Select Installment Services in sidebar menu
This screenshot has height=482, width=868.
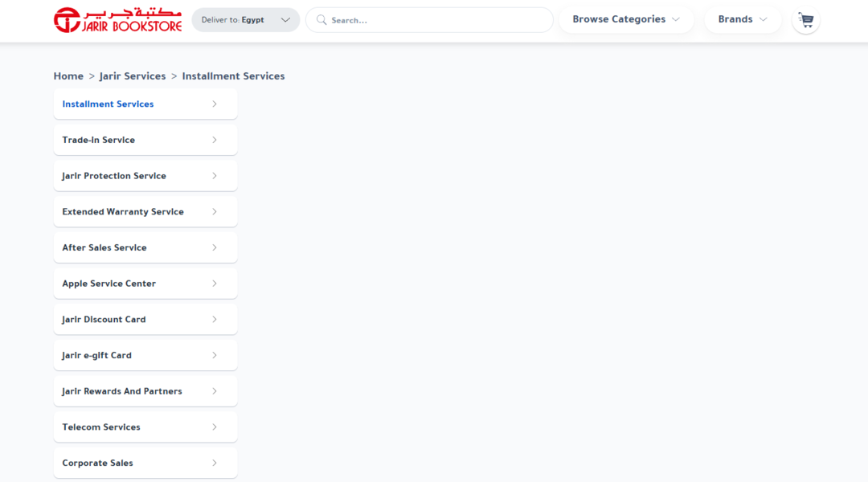pos(145,104)
